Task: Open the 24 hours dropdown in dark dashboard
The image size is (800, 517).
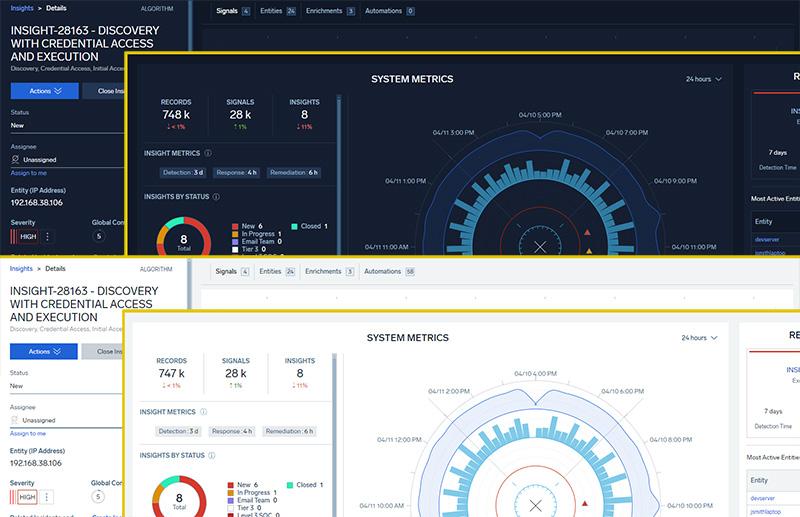Action: coord(704,79)
